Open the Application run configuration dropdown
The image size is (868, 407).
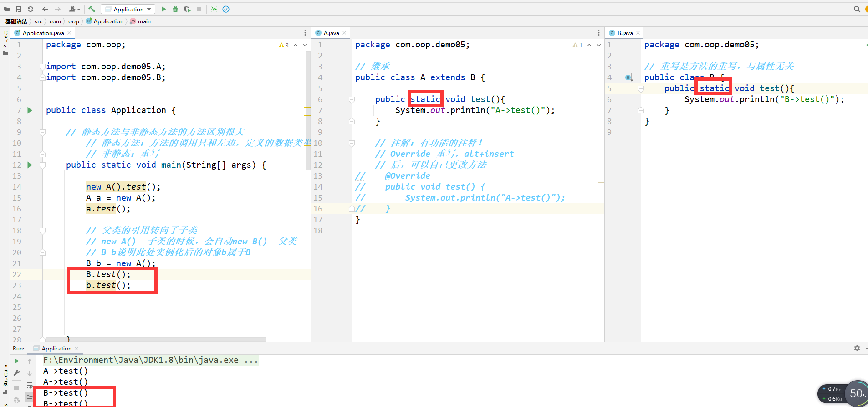click(128, 9)
